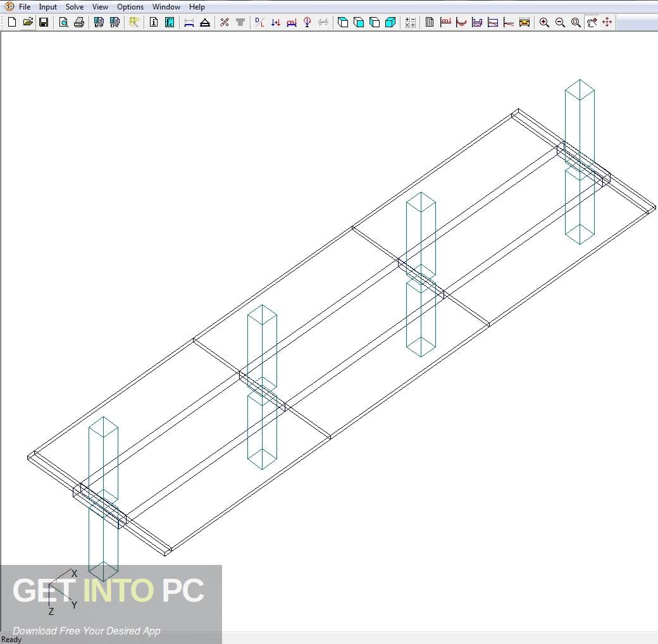The height and width of the screenshot is (644, 658).
Task: Select the cube view with top face cyan
Action: point(343,22)
